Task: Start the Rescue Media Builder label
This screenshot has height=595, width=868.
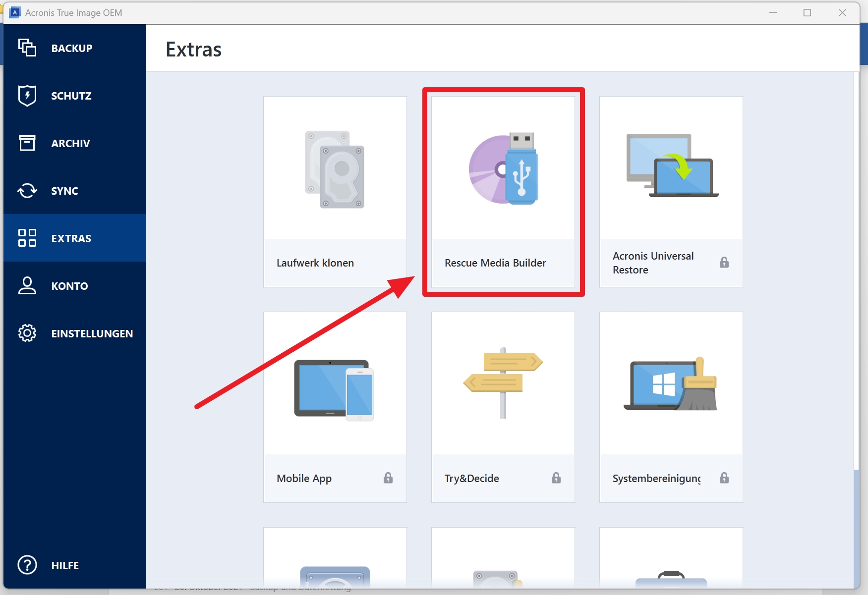Action: click(495, 263)
